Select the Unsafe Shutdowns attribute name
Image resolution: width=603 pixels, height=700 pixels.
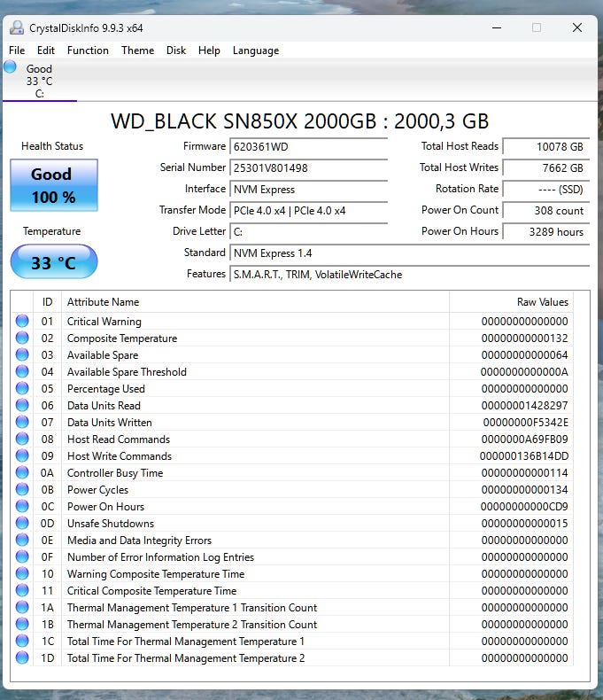click(x=111, y=523)
